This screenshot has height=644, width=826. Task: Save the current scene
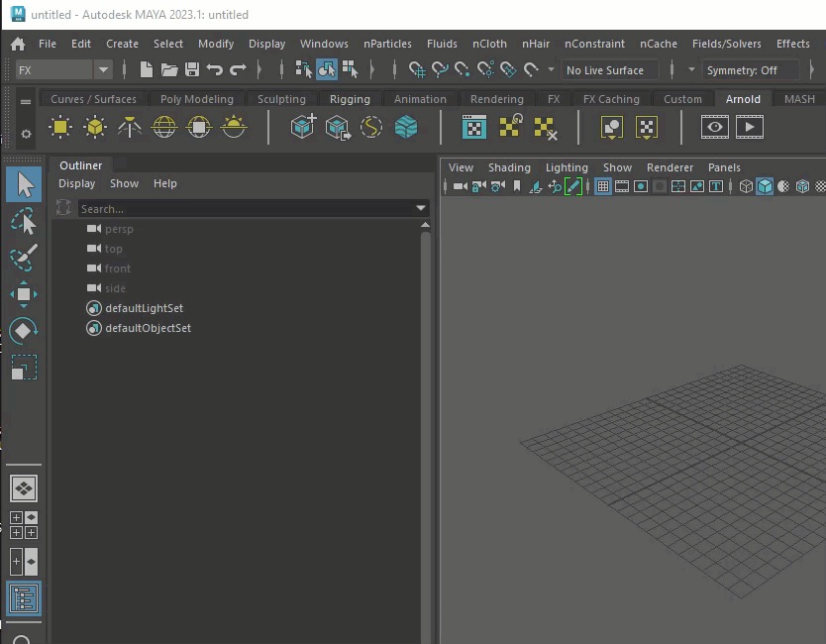[191, 70]
